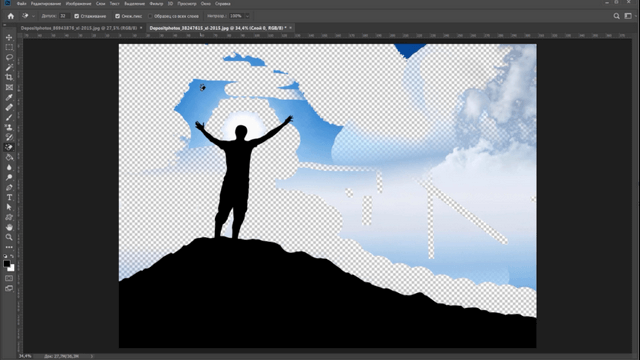Click the opacity 100% value field
Image resolution: width=640 pixels, height=360 pixels.
click(x=236, y=16)
